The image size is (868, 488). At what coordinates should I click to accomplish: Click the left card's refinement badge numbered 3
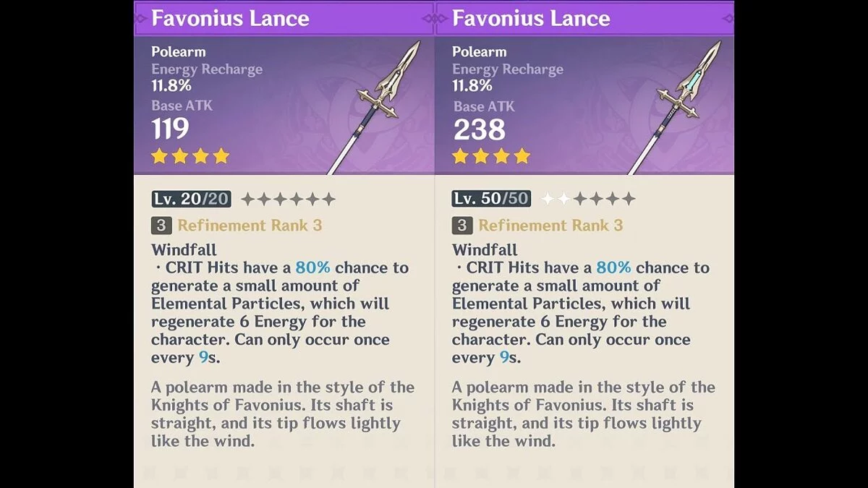(x=161, y=226)
